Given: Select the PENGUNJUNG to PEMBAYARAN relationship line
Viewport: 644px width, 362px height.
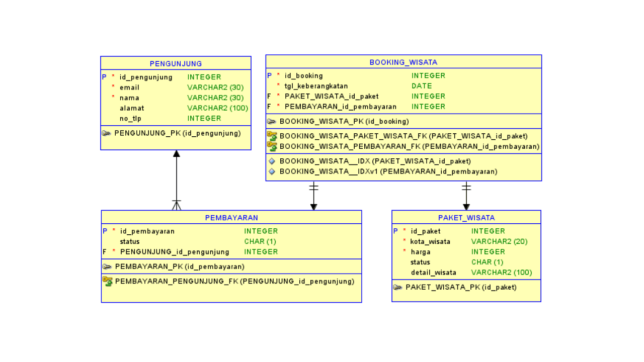Looking at the screenshot, I should [x=176, y=180].
